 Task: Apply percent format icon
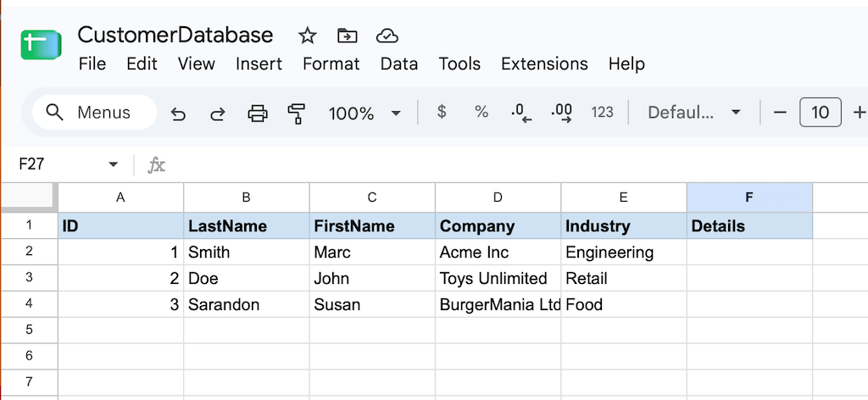(481, 113)
